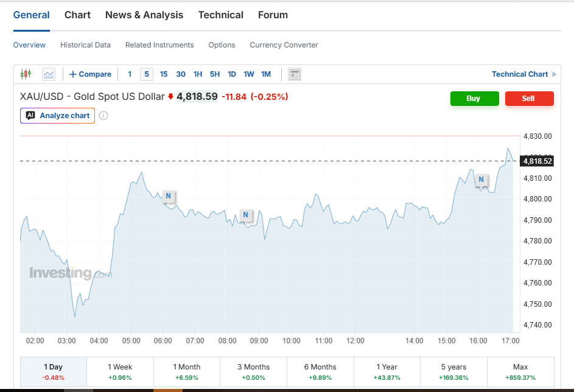Click the news layout icon in toolbar
The width and height of the screenshot is (574, 392).
[x=295, y=74]
